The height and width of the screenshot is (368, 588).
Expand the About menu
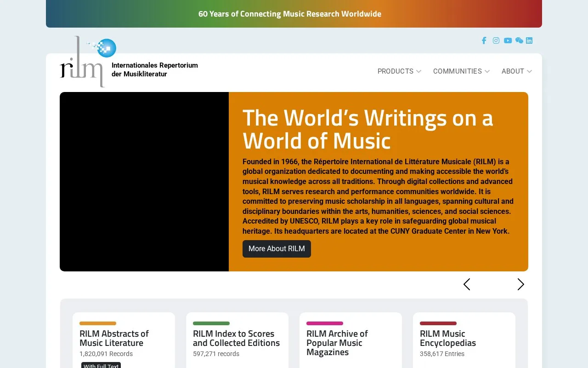pos(517,71)
